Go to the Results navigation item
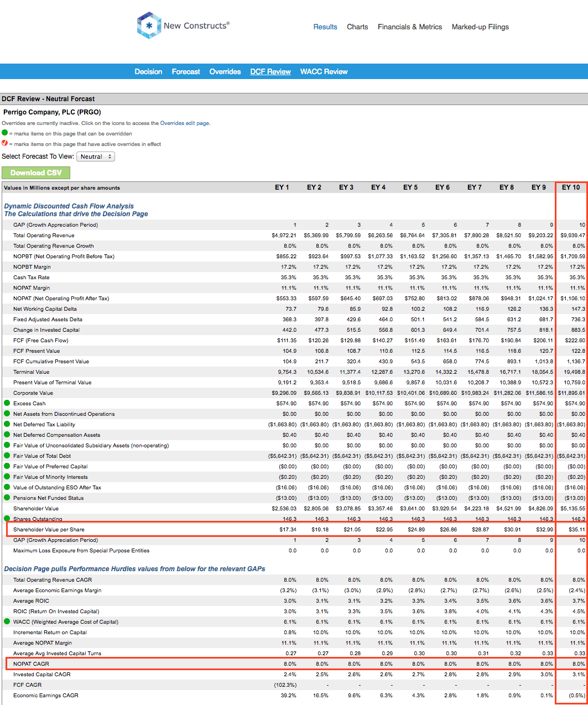588x705 pixels. (x=325, y=27)
